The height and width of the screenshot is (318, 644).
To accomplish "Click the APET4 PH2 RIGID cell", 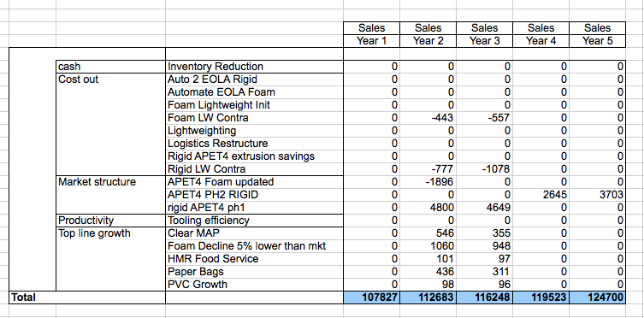I will coord(254,195).
